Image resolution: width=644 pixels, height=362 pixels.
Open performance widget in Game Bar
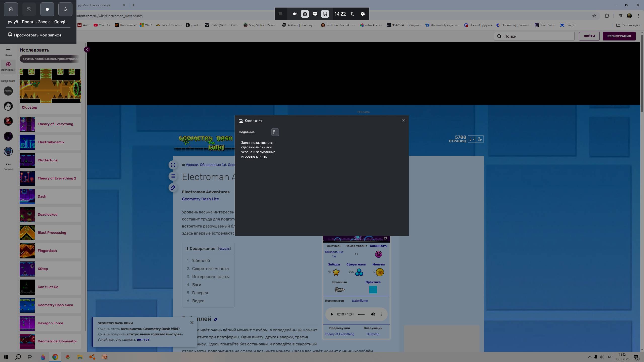315,14
